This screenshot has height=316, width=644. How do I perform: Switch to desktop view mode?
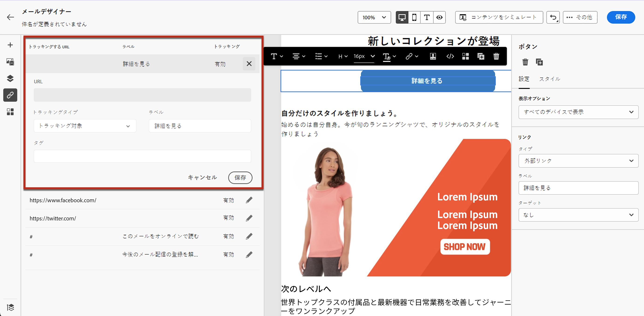(402, 17)
